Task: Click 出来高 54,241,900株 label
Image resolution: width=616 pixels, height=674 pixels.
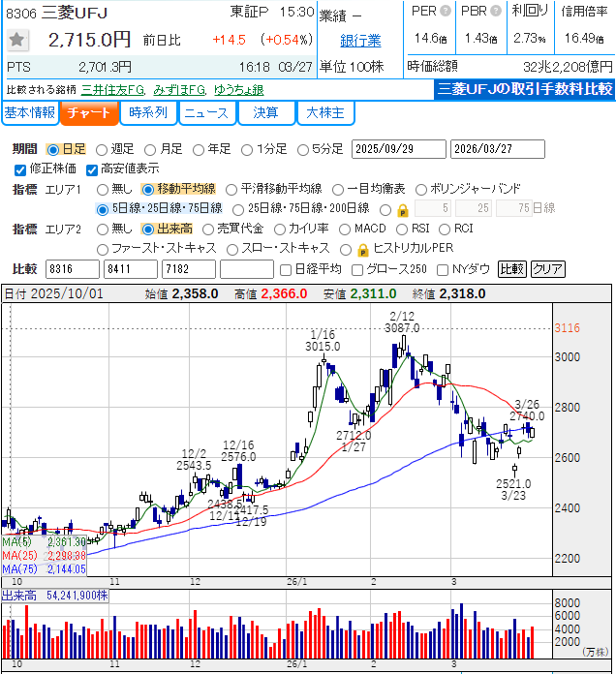Action: click(x=54, y=596)
